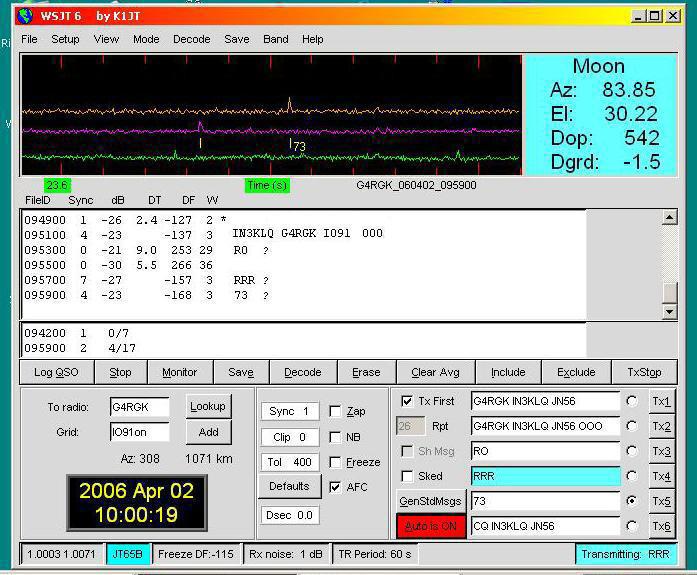Uncheck the AFC checkbox
The width and height of the screenshot is (697, 575).
(335, 487)
